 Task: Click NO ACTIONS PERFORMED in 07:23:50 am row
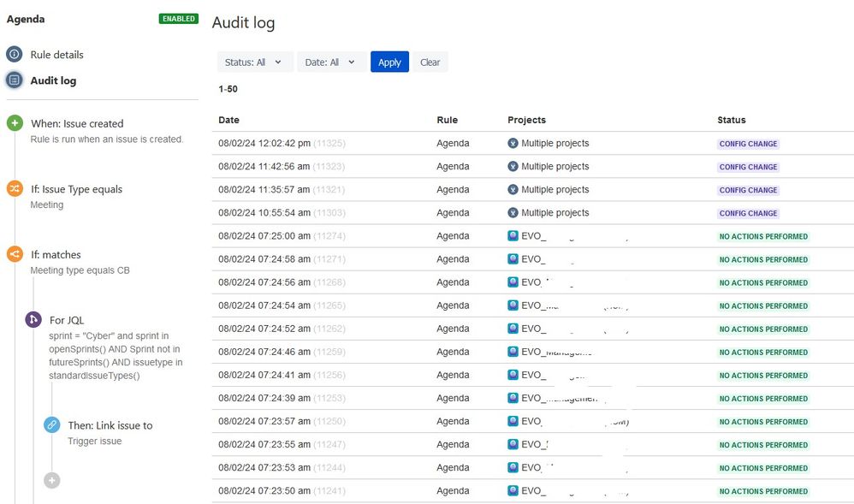pos(763,491)
